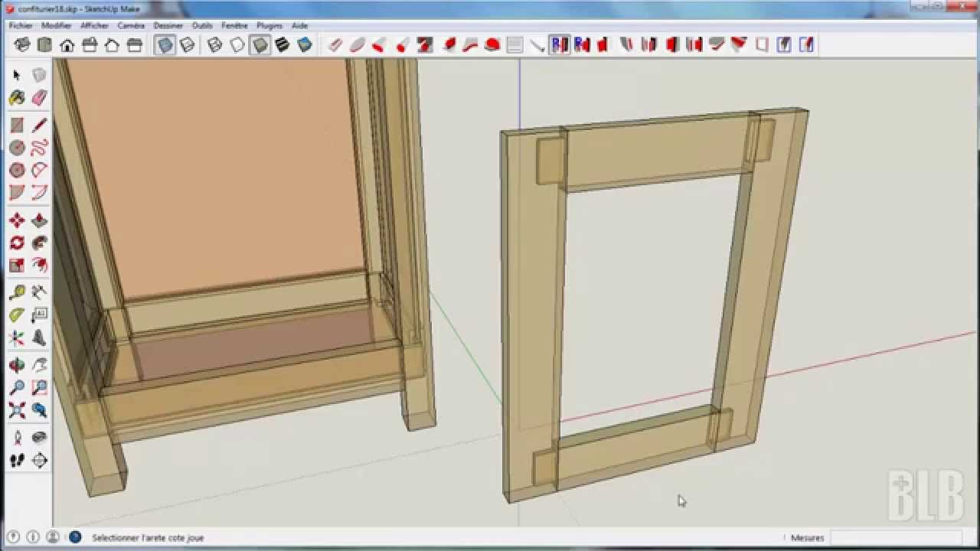Open the Fichier menu
Screen dimensions: 980x551
(21, 25)
